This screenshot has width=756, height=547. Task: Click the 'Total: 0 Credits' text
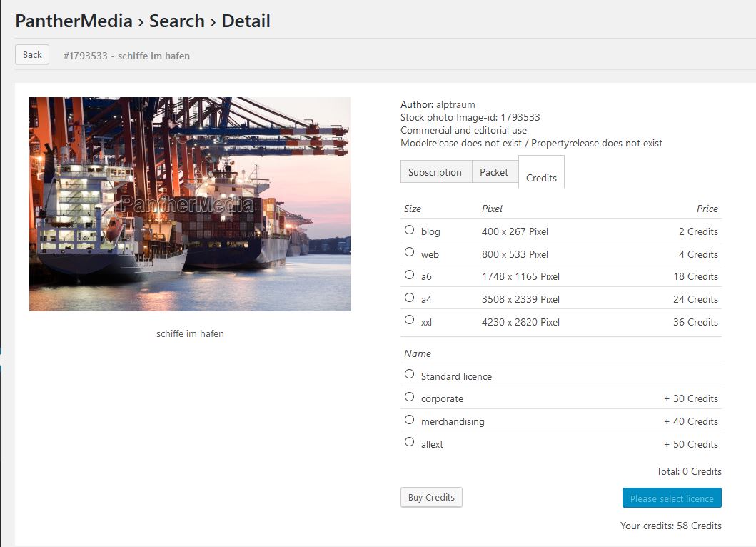689,471
